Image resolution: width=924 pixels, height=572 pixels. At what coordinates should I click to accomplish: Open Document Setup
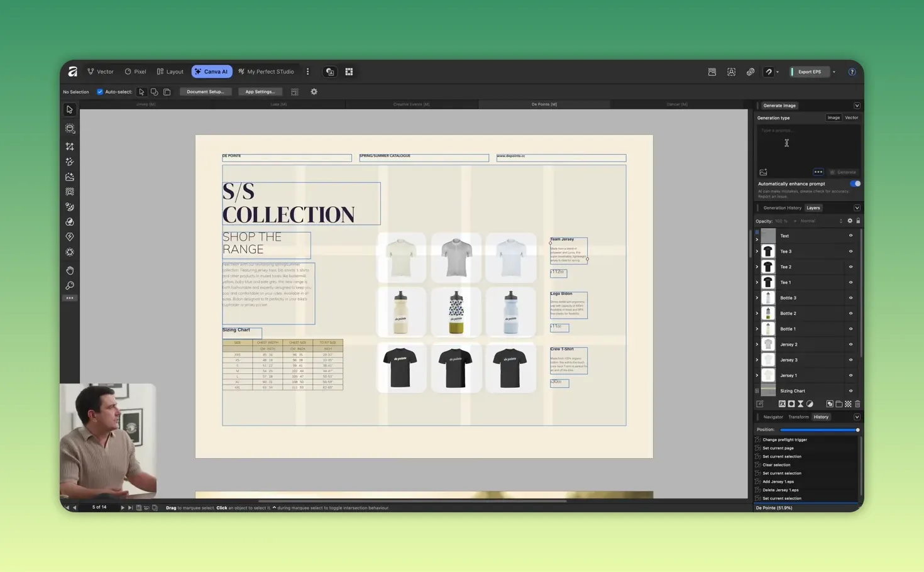click(206, 92)
